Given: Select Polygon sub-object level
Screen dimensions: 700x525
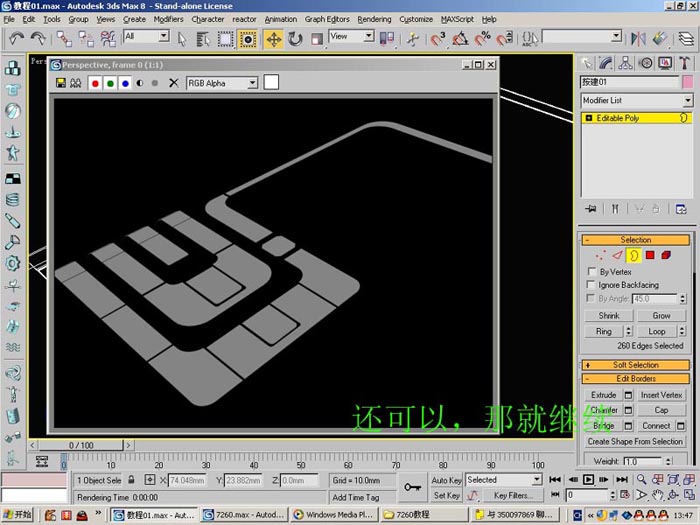Looking at the screenshot, I should (650, 255).
